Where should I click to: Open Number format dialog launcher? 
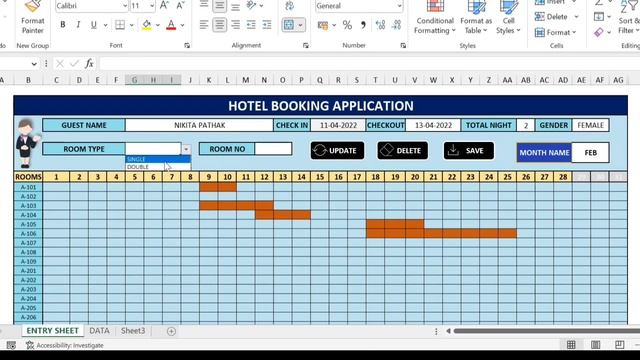[403, 46]
